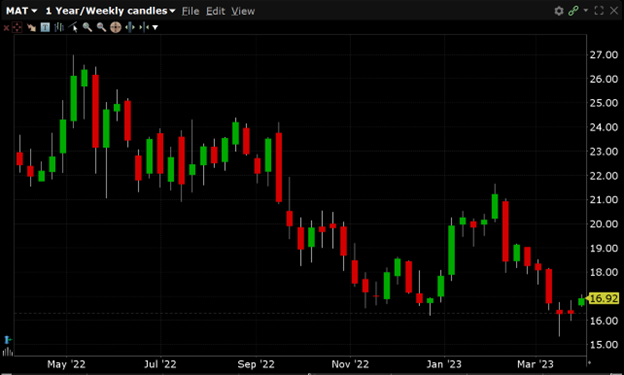This screenshot has width=624, height=375.
Task: Open chart settings gear icon
Action: pos(559,11)
